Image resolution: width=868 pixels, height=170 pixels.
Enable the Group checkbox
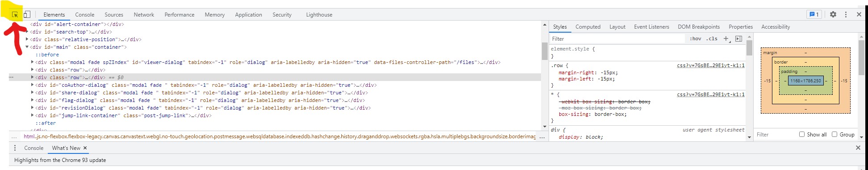[x=834, y=134]
